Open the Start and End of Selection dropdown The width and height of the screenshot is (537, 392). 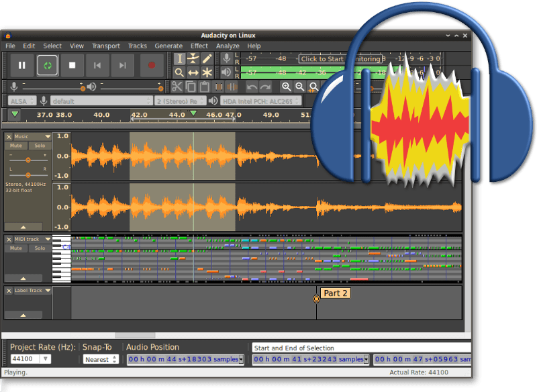click(x=361, y=348)
